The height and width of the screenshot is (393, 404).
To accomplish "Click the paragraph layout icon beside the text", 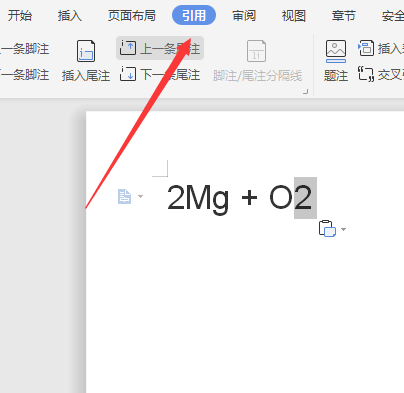I will pyautogui.click(x=125, y=196).
